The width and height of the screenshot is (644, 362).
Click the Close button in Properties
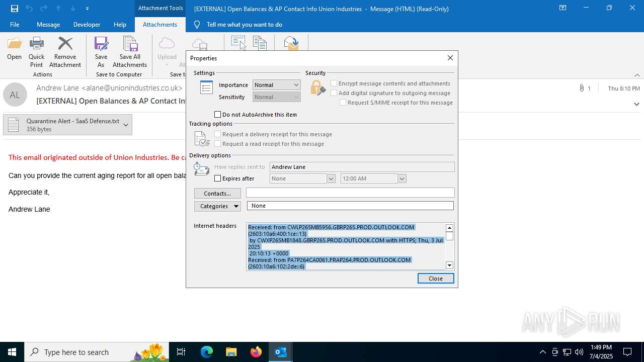point(436,279)
